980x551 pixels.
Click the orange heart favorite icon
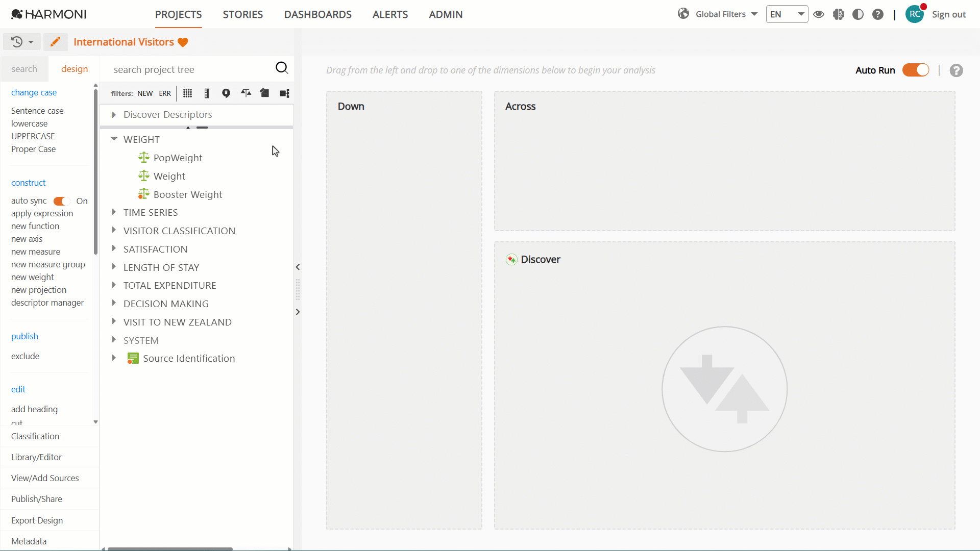[x=183, y=42]
